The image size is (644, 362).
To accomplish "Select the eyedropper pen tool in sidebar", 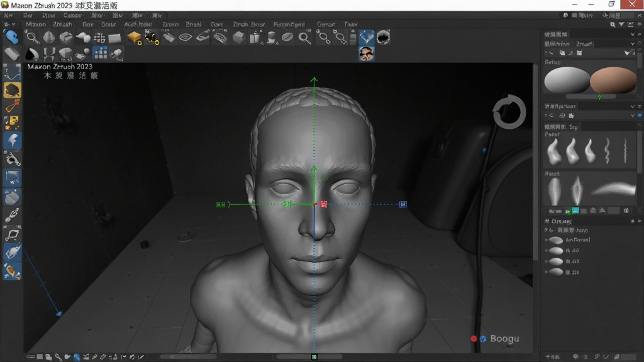I will (13, 215).
